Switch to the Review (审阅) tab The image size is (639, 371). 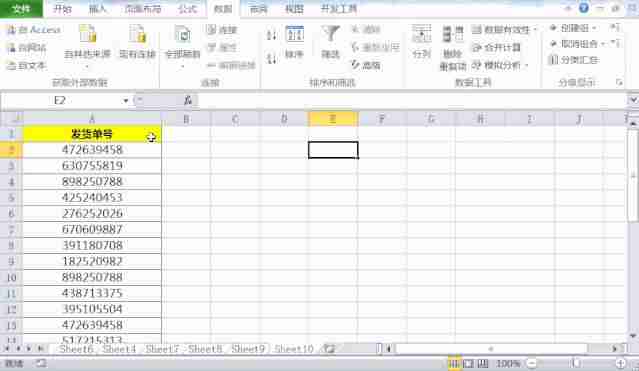click(x=259, y=9)
